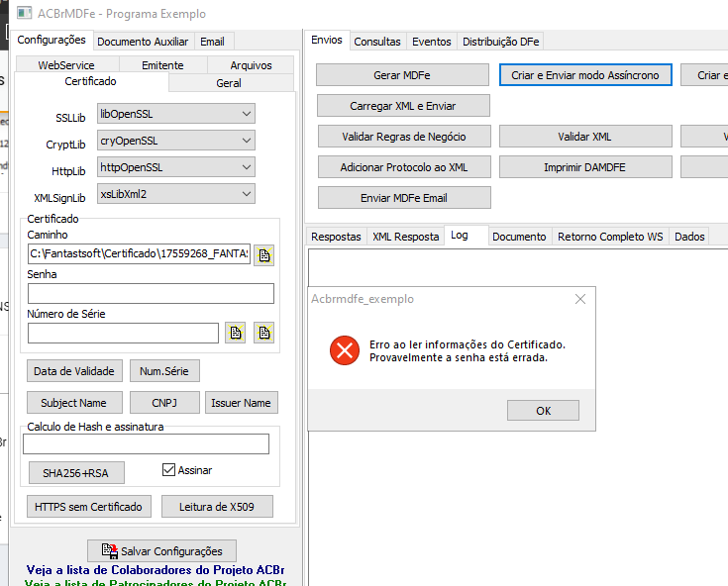
Task: Click the second icon beside Número de Série
Action: (263, 333)
